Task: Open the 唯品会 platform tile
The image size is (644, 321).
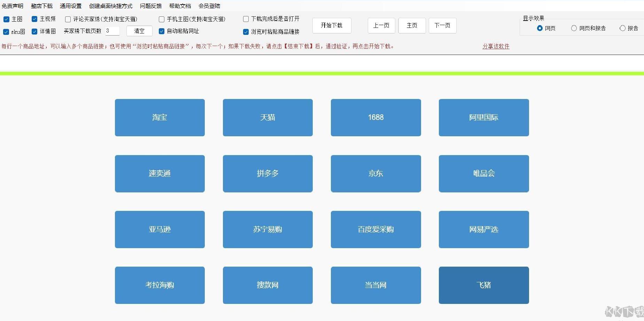Action: tap(484, 174)
